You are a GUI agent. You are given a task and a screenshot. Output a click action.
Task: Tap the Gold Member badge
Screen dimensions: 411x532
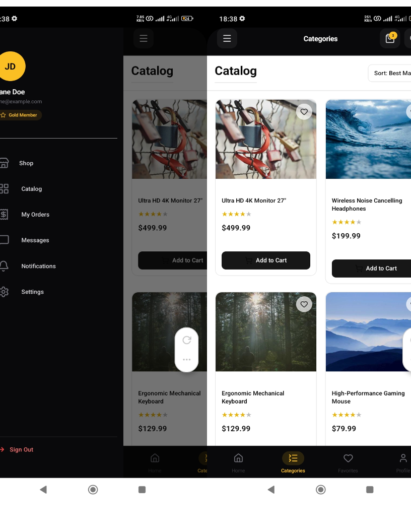pos(21,115)
